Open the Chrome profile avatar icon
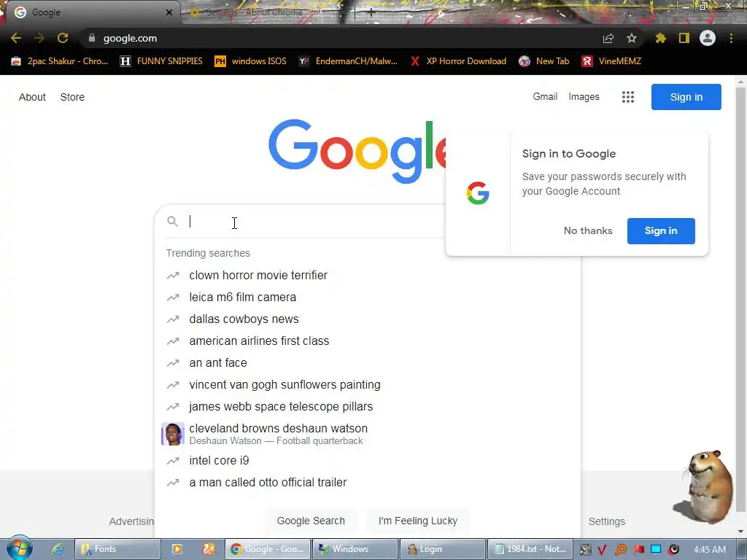Screen dimensions: 747x560 [708, 38]
